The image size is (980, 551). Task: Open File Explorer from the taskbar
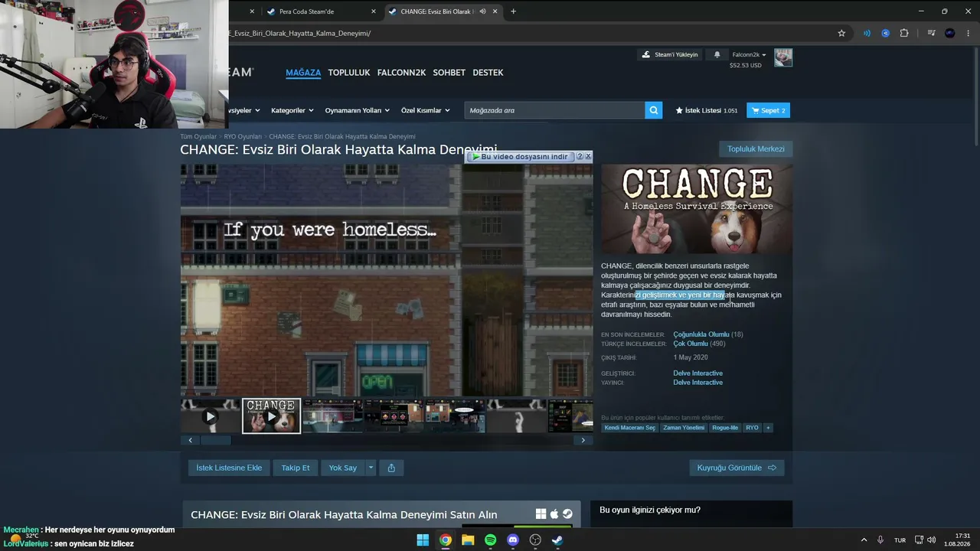tap(468, 540)
